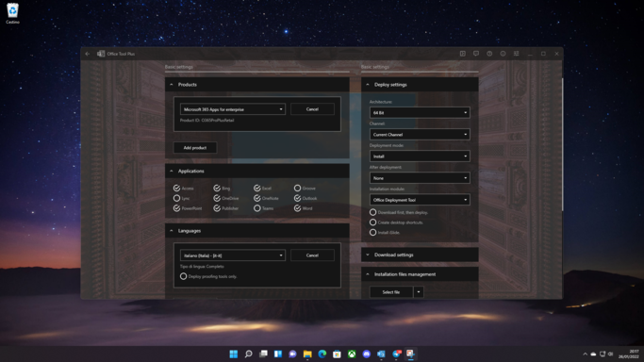Click the Add product button
Image resolution: width=644 pixels, height=362 pixels.
point(195,147)
